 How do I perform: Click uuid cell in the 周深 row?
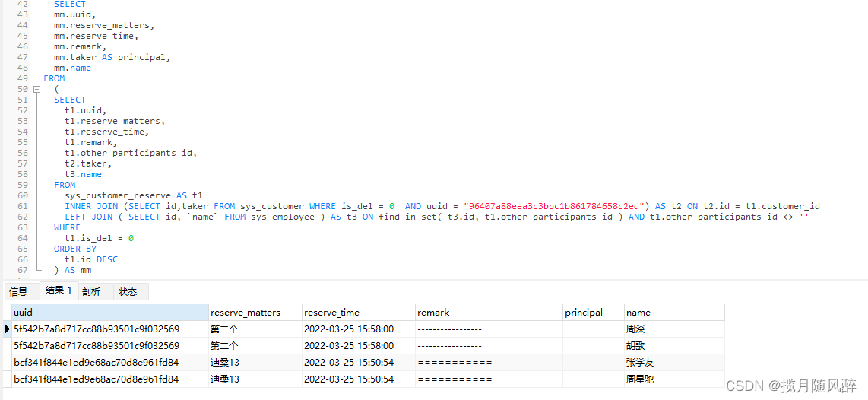tap(109, 329)
